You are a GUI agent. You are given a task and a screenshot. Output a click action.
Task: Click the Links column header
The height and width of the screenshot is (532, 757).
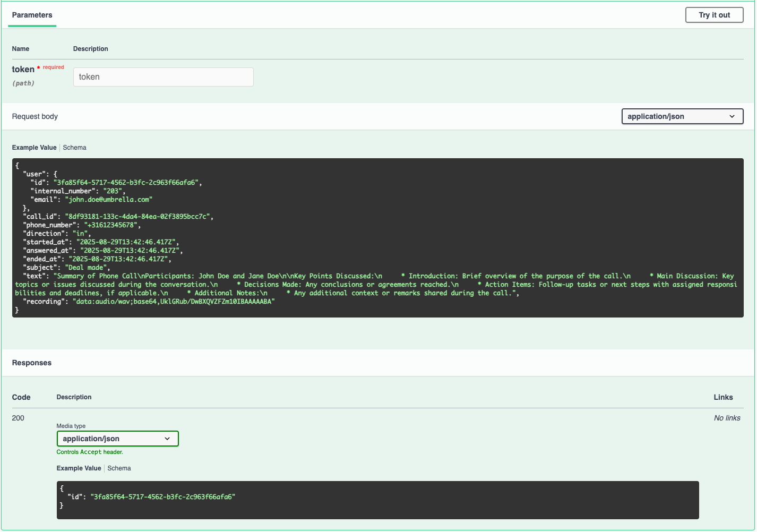723,397
